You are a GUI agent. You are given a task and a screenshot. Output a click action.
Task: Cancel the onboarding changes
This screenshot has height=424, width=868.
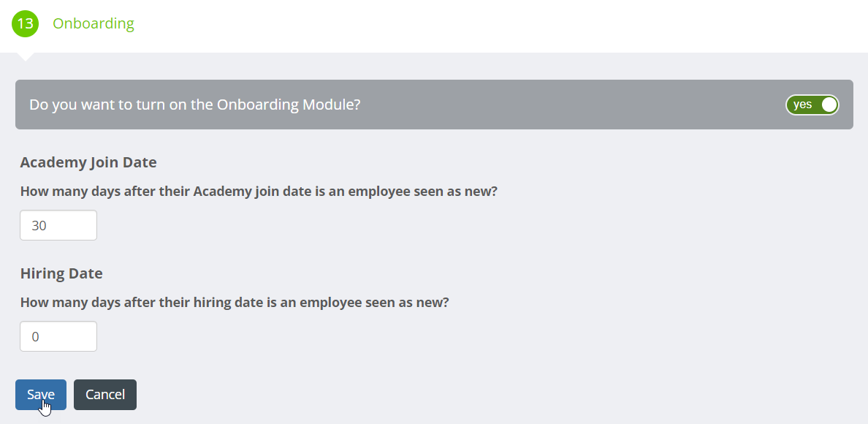(x=105, y=395)
